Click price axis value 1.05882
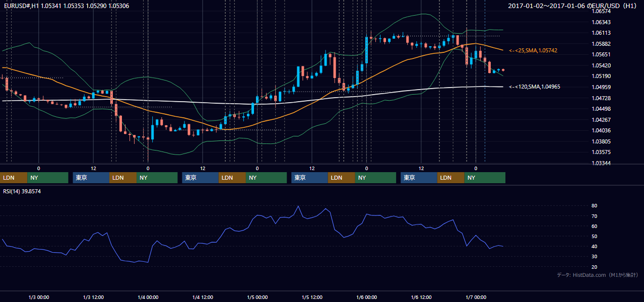The image size is (644, 302). (601, 44)
